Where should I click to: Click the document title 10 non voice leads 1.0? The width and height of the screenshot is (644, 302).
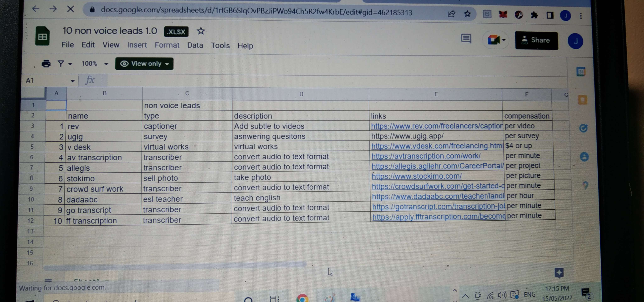[x=110, y=31]
